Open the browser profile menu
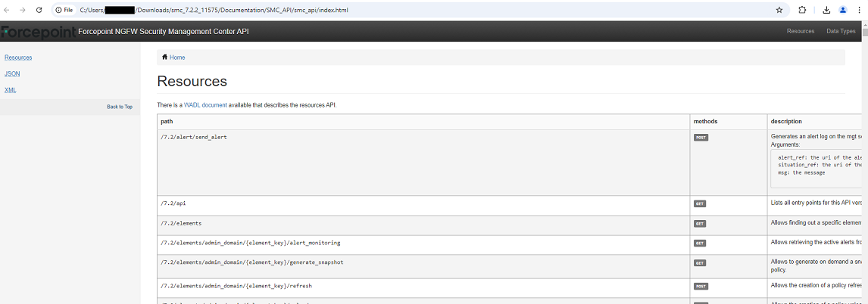The height and width of the screenshot is (304, 868). (x=843, y=10)
